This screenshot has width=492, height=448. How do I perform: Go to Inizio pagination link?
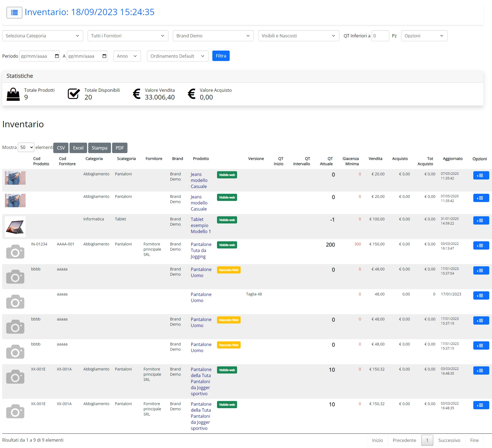click(377, 440)
